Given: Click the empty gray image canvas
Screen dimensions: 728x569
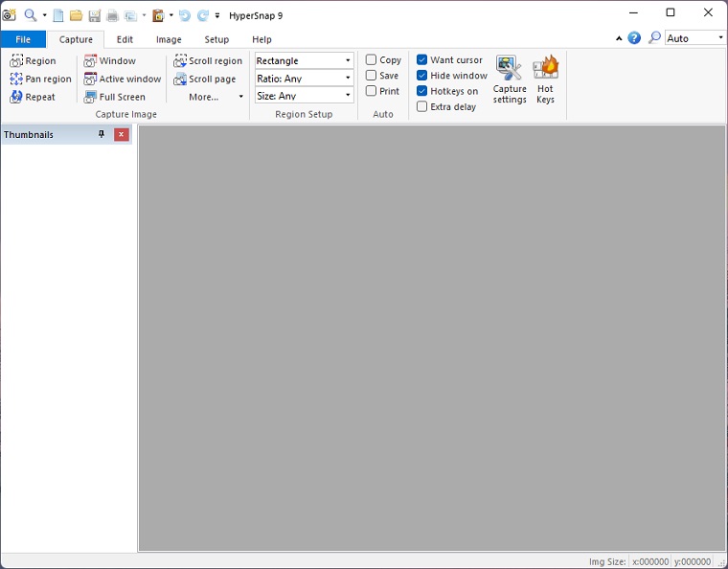Looking at the screenshot, I should tap(432, 338).
